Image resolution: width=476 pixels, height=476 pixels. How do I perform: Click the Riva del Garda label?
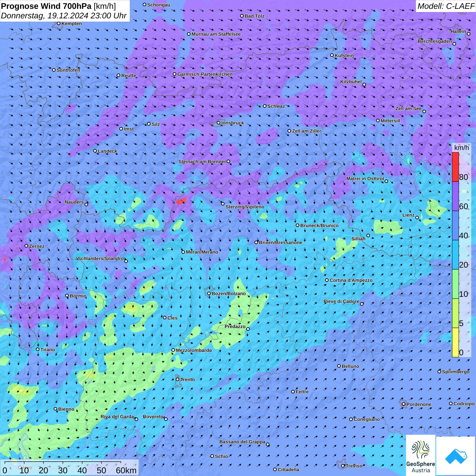pos(117,417)
